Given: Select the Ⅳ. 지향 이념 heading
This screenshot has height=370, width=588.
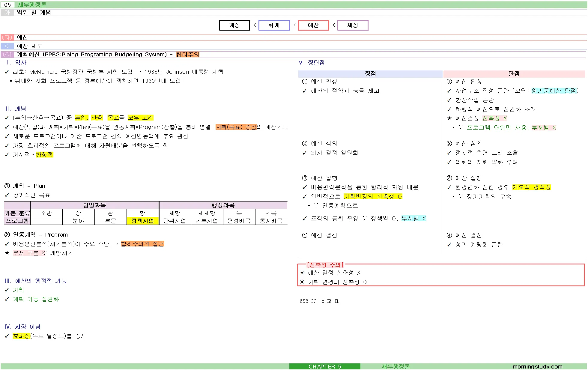Looking at the screenshot, I should pyautogui.click(x=22, y=327).
